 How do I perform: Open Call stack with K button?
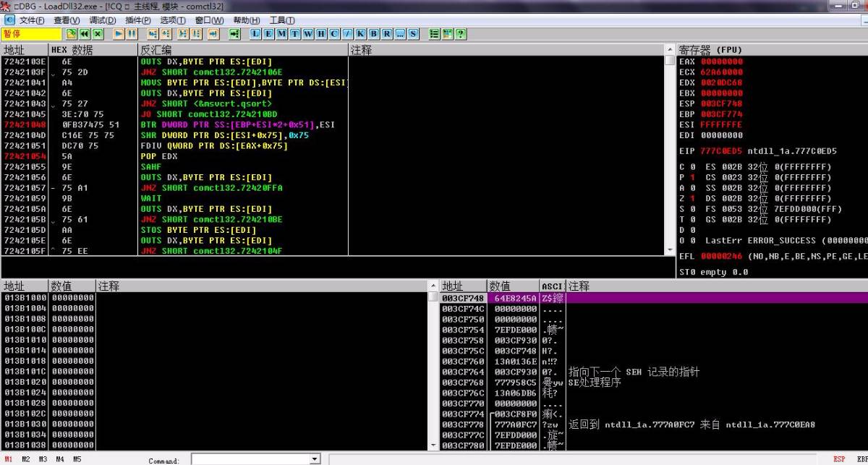(361, 33)
